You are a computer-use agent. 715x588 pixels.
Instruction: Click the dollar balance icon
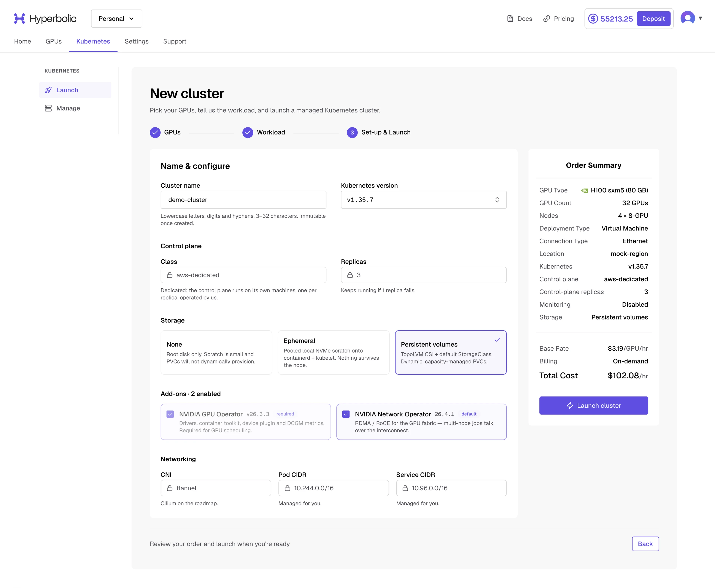coord(593,19)
